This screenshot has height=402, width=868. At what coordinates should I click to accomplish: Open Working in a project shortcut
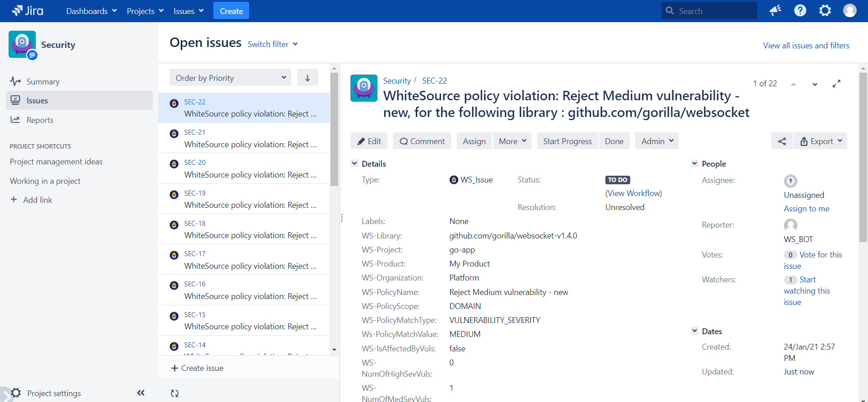pyautogui.click(x=45, y=181)
